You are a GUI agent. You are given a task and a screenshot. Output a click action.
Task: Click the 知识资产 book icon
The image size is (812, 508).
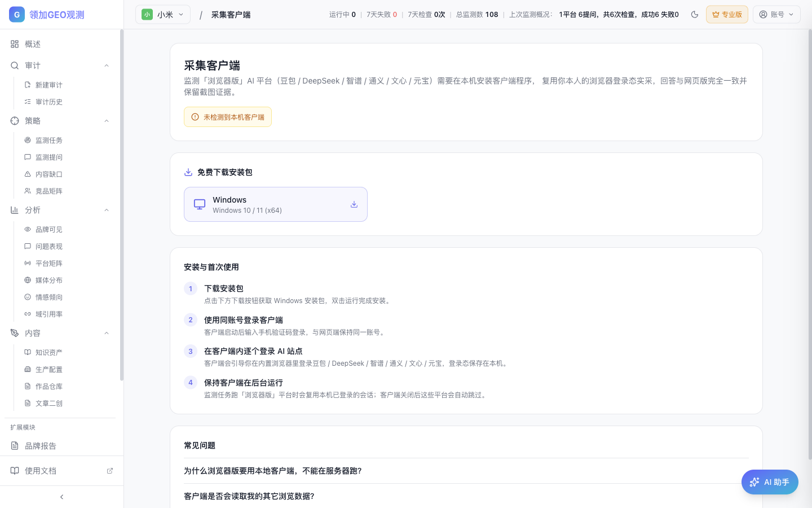tap(28, 352)
